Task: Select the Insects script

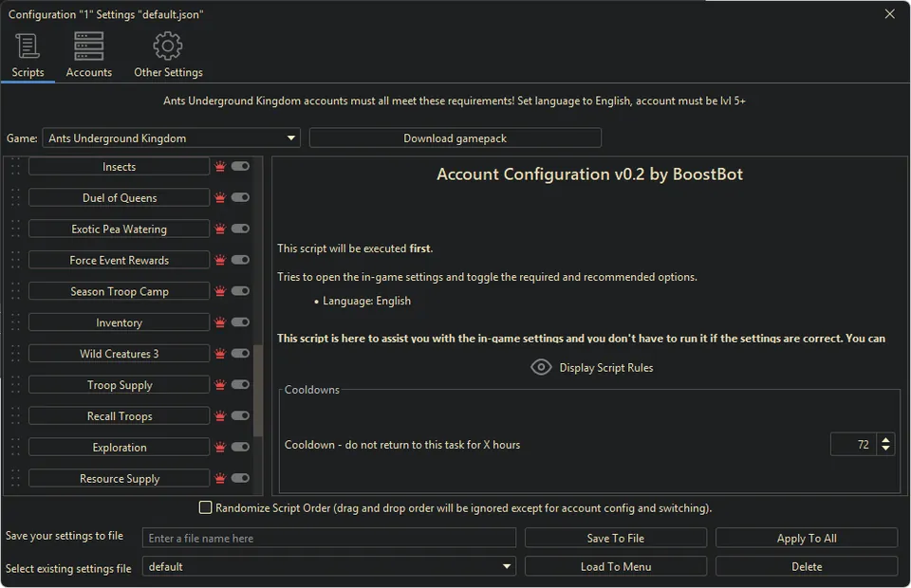Action: coord(120,167)
